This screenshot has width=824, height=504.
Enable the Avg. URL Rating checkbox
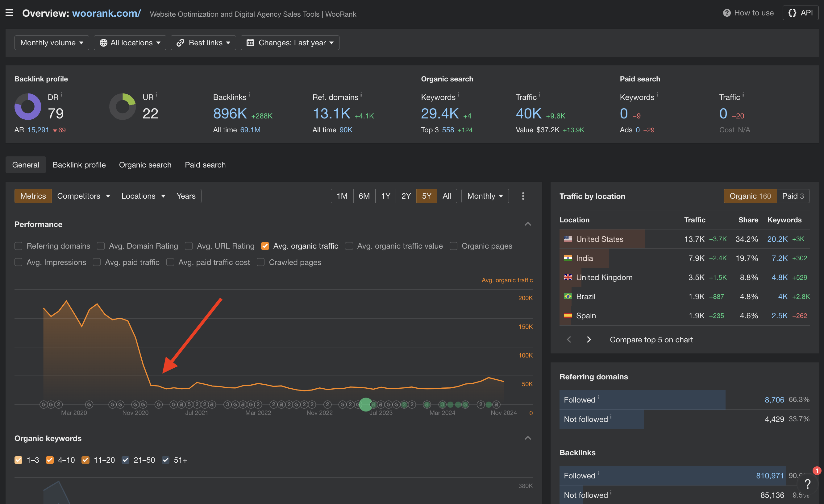[189, 246]
